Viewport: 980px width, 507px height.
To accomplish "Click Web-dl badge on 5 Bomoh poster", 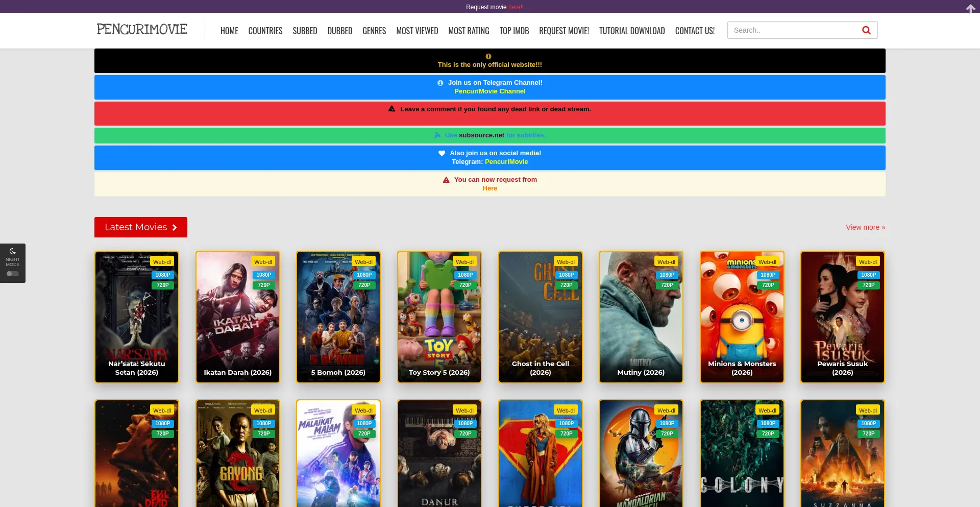I will pos(364,262).
